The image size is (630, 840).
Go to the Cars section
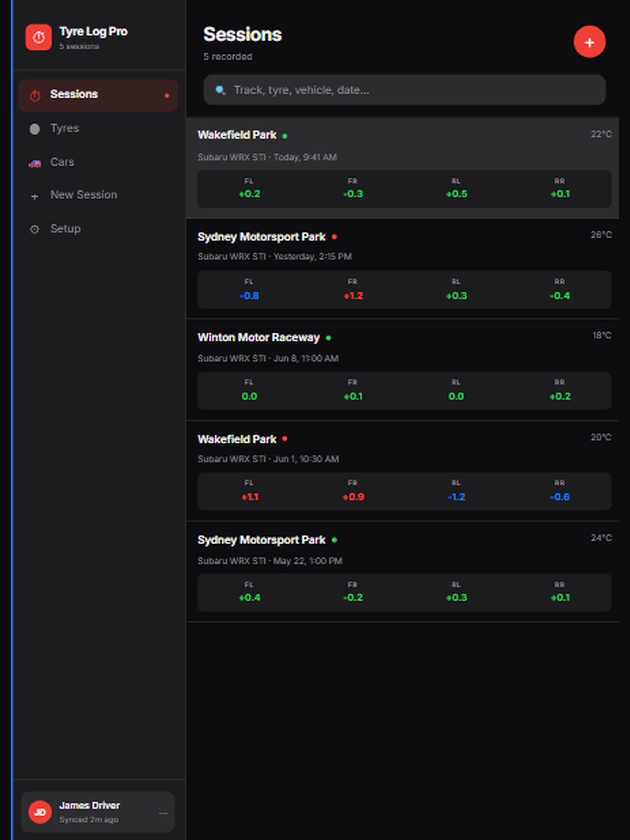pyautogui.click(x=98, y=162)
